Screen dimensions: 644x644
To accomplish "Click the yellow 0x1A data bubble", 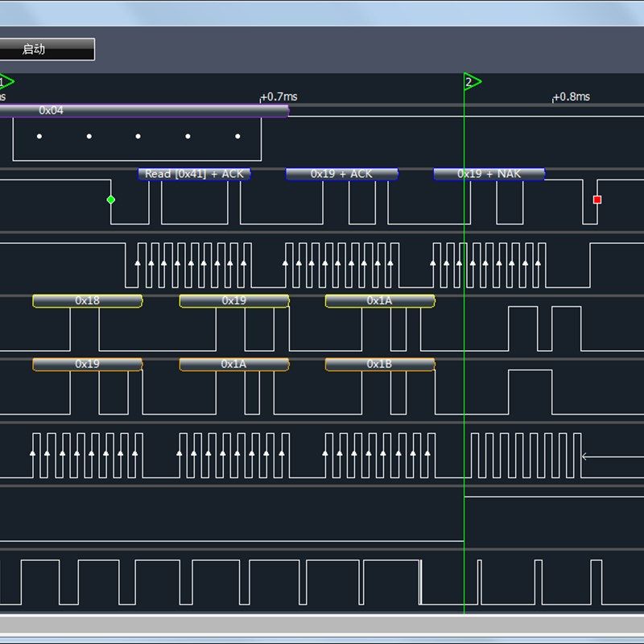I will click(380, 300).
